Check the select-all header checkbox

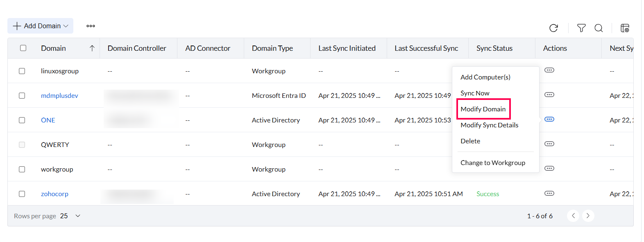click(x=23, y=48)
